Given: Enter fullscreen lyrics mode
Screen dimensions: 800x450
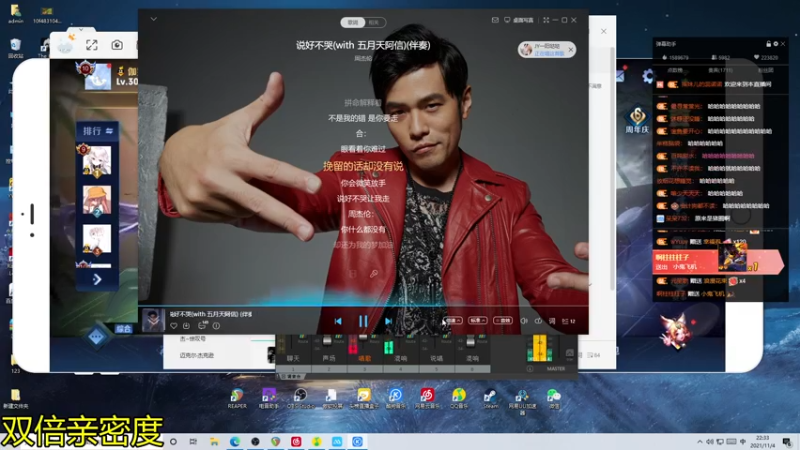Looking at the screenshot, I should point(546,20).
